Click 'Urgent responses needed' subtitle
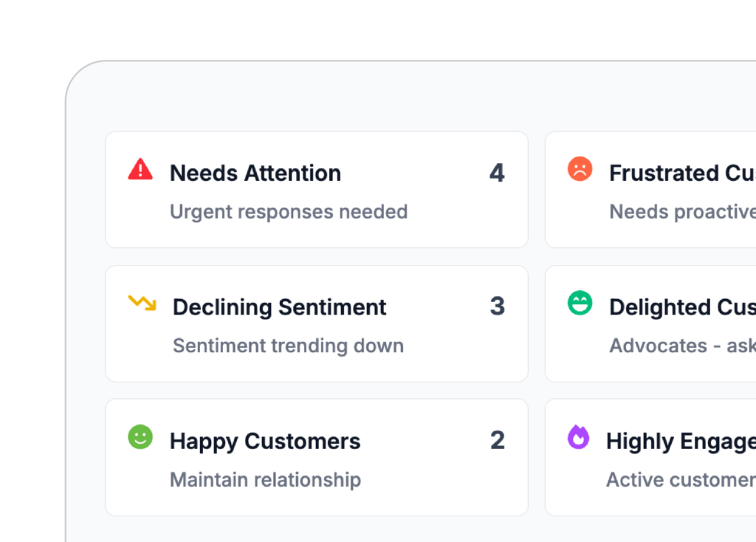Image resolution: width=756 pixels, height=542 pixels. [289, 212]
